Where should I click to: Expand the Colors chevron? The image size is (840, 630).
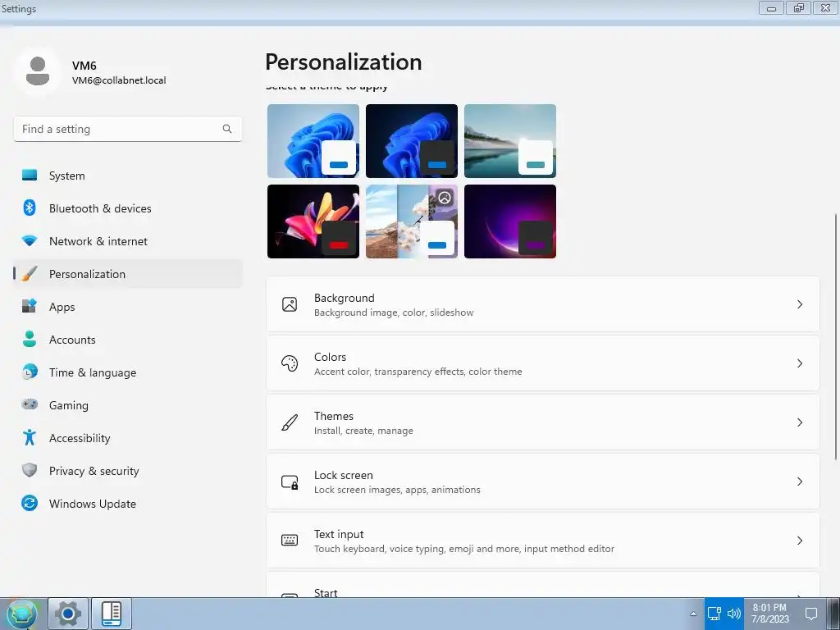pyautogui.click(x=799, y=363)
